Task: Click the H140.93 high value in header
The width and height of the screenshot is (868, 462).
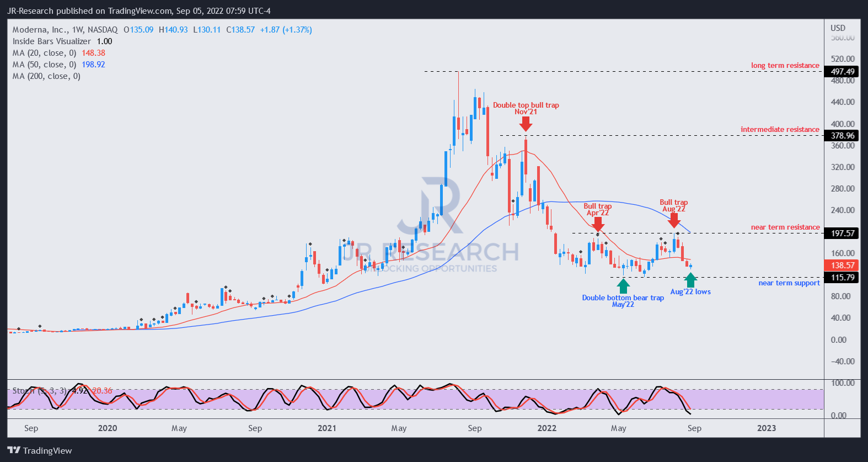Action: coord(173,30)
